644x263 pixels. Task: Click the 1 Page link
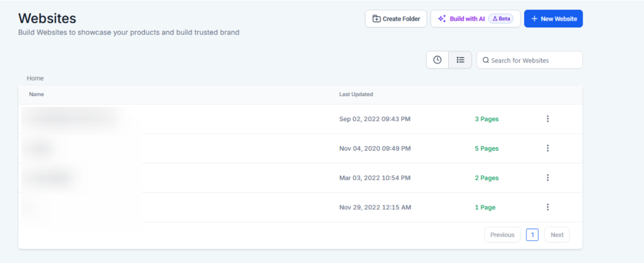pyautogui.click(x=485, y=208)
